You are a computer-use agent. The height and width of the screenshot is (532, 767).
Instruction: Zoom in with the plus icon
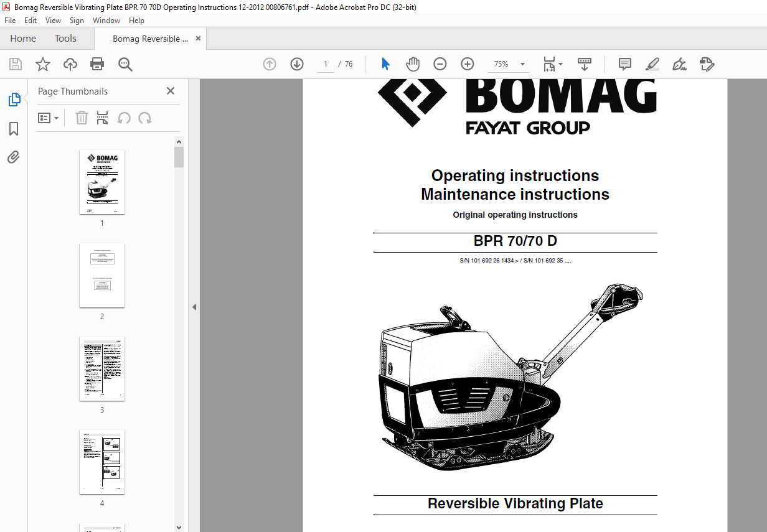click(468, 64)
